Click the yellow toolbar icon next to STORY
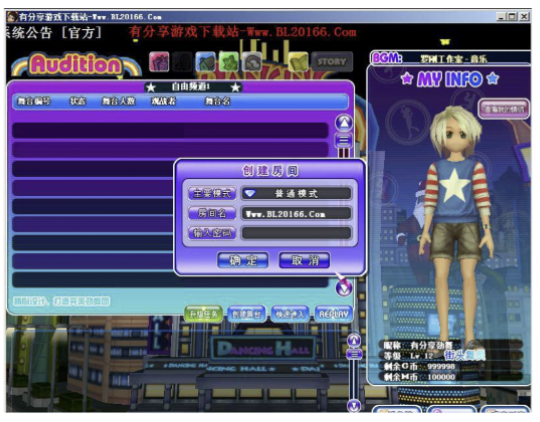The image size is (540, 422). pos(298,62)
